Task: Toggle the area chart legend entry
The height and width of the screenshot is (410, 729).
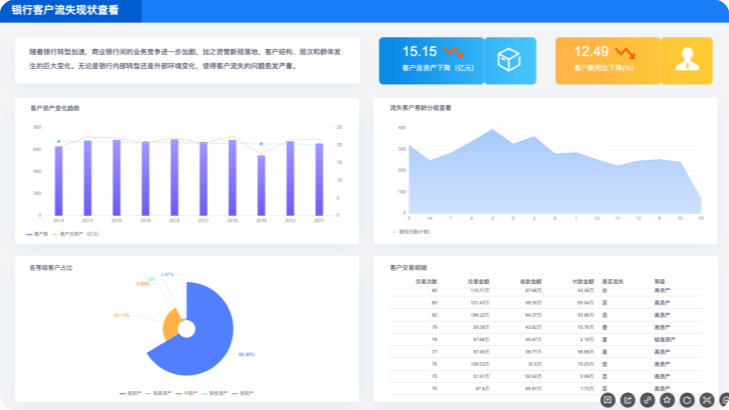Action: tap(411, 231)
